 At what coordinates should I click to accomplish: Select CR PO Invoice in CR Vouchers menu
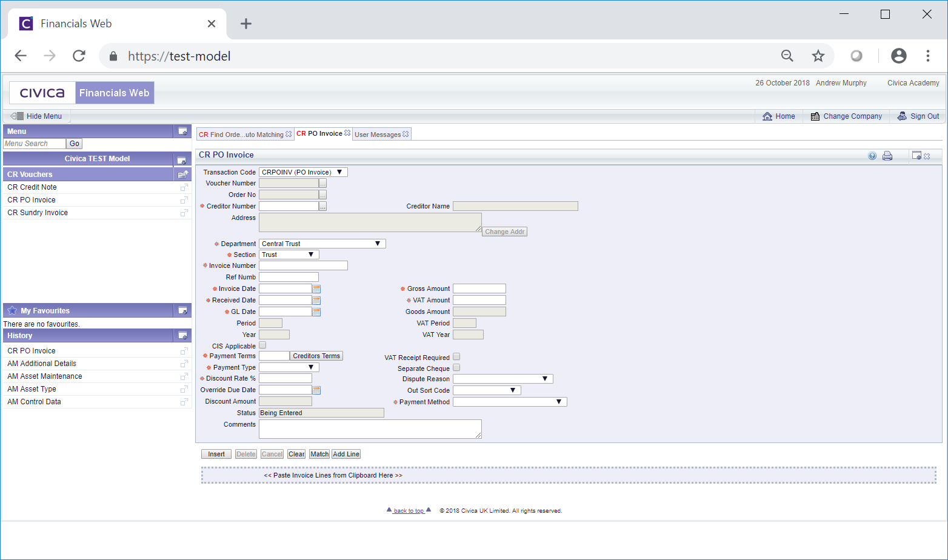(x=32, y=200)
